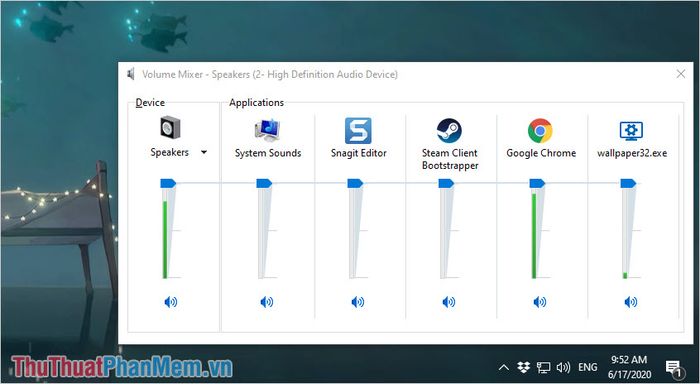The height and width of the screenshot is (384, 700).
Task: Click the System Sounds label
Action: point(268,153)
